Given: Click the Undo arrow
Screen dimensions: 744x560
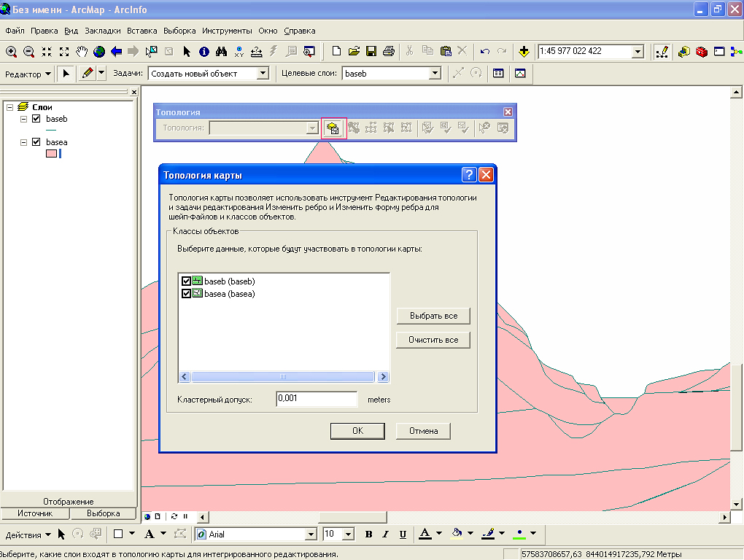Looking at the screenshot, I should 484,51.
